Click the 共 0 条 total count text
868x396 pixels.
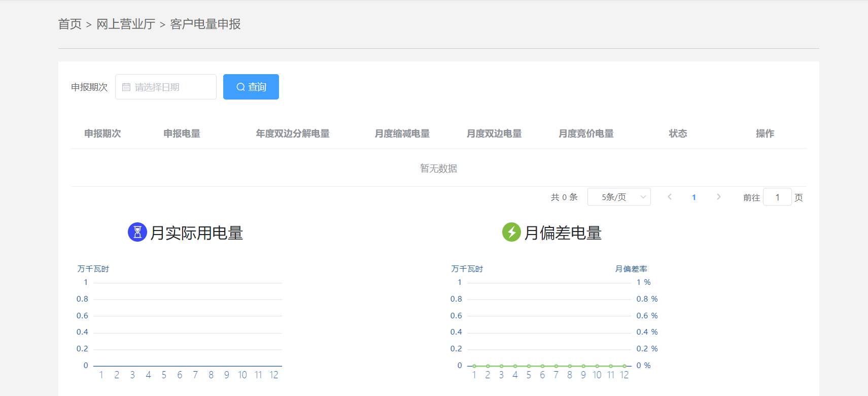coord(564,197)
